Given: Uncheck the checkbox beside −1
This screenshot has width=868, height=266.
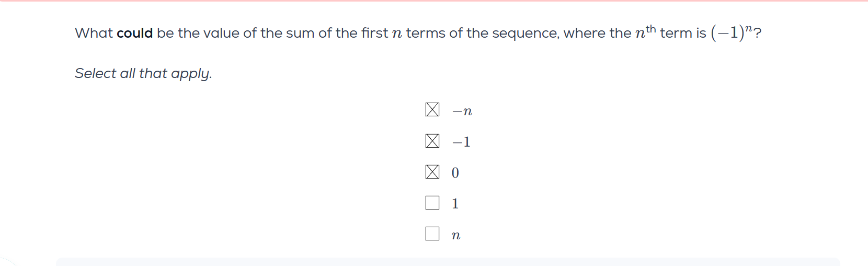Looking at the screenshot, I should tap(432, 141).
